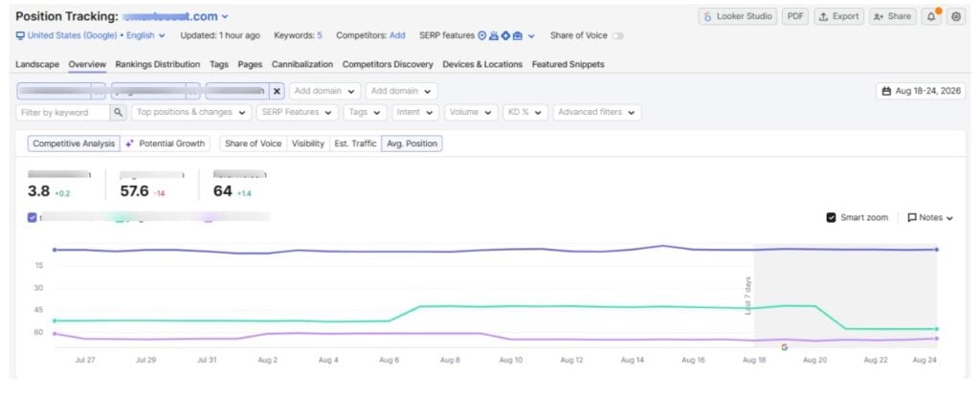Open SERP Features filter dropdown
The width and height of the screenshot is (980, 399).
pos(298,112)
